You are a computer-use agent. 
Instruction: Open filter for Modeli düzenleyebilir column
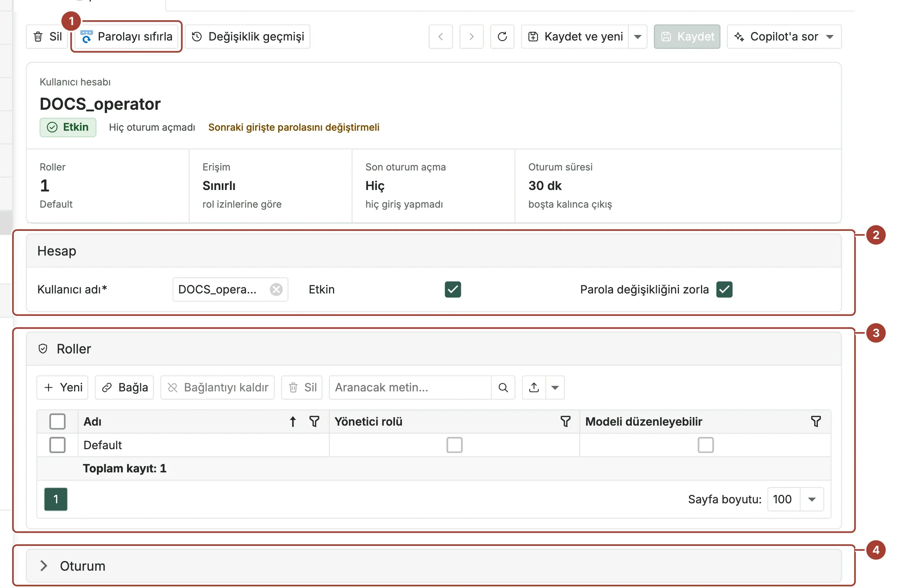pos(816,422)
